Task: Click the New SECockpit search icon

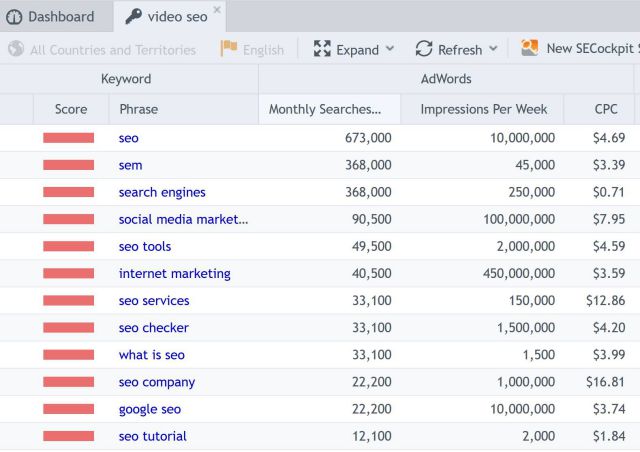Action: point(530,48)
